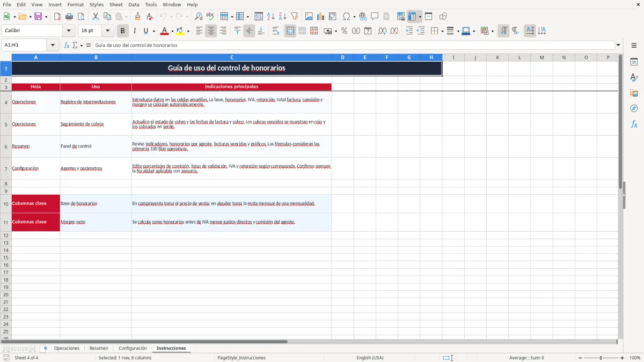Click Define Print Area icon
Screen dimensions: 644x362
coord(401,17)
